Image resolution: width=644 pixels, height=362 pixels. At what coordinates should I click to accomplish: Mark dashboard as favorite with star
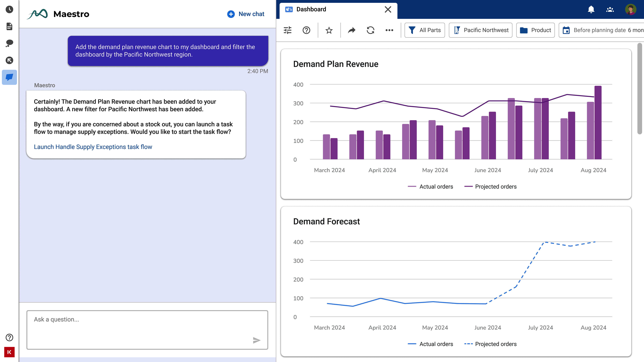coord(329,30)
